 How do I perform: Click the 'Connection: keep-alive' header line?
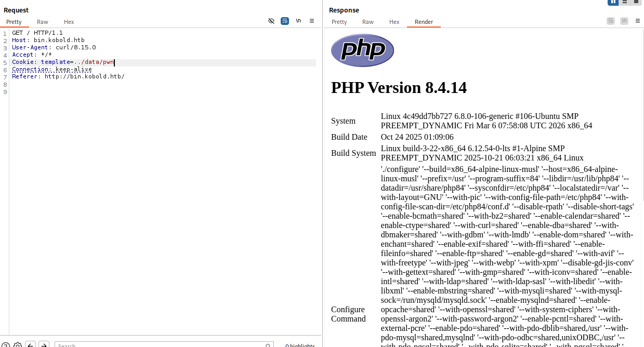(x=52, y=69)
